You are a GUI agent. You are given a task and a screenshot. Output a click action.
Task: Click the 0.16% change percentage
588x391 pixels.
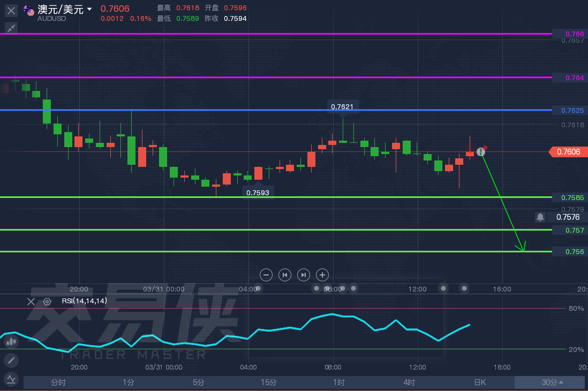click(141, 18)
